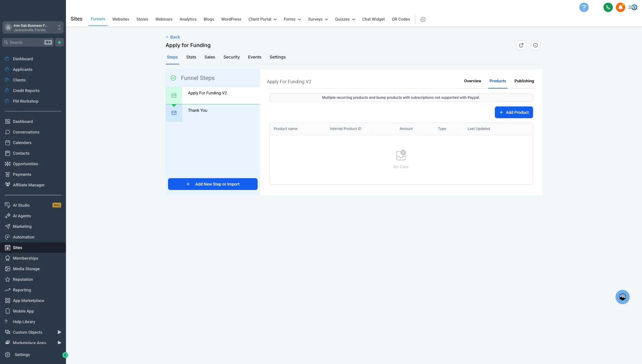
Task: Click the funnel info icon
Action: click(x=535, y=45)
